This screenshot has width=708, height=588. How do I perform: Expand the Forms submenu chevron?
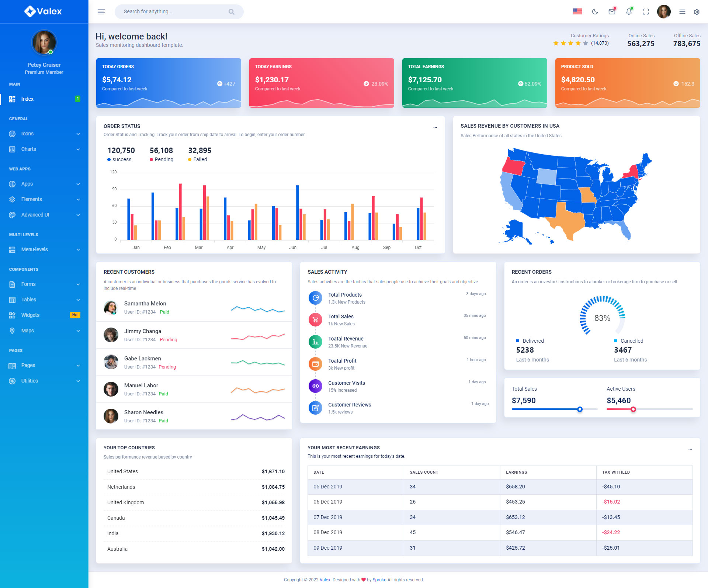(x=78, y=284)
